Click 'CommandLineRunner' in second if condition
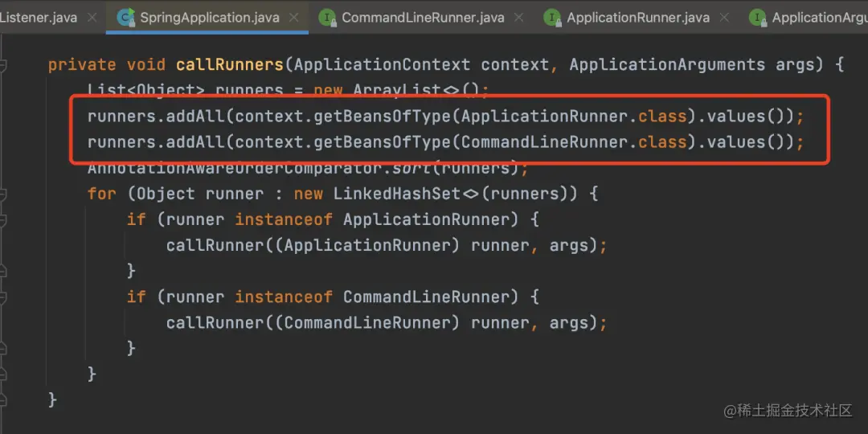868x434 pixels. click(x=426, y=297)
